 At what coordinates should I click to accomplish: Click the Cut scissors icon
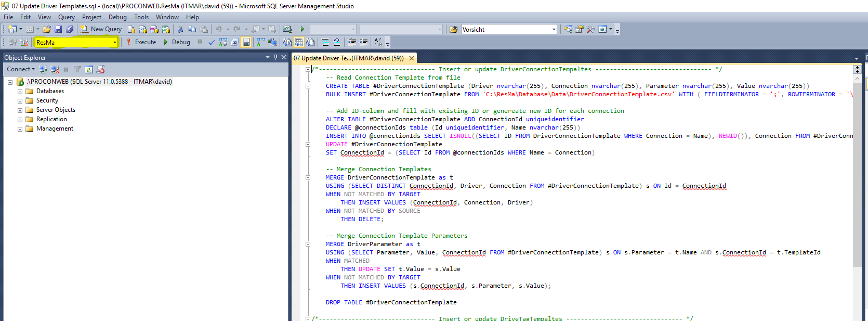pyautogui.click(x=180, y=30)
